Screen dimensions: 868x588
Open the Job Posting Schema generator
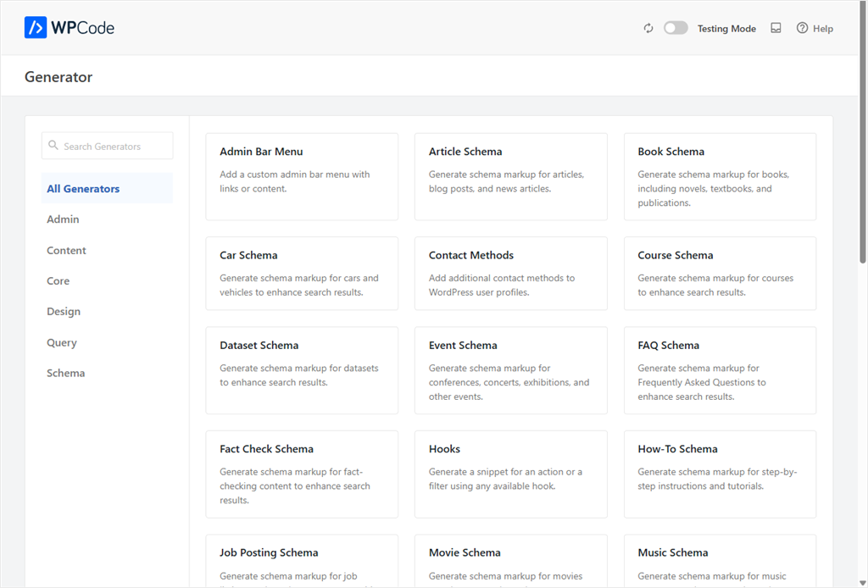pos(302,561)
